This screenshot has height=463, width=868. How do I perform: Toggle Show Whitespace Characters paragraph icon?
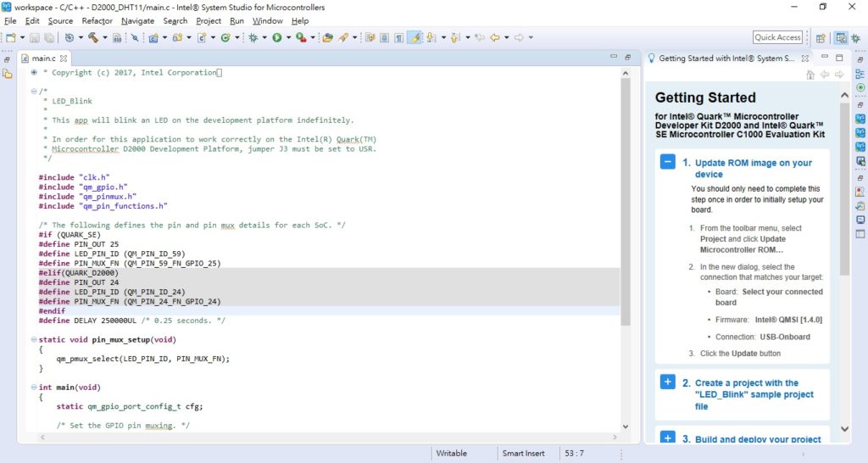pyautogui.click(x=398, y=37)
